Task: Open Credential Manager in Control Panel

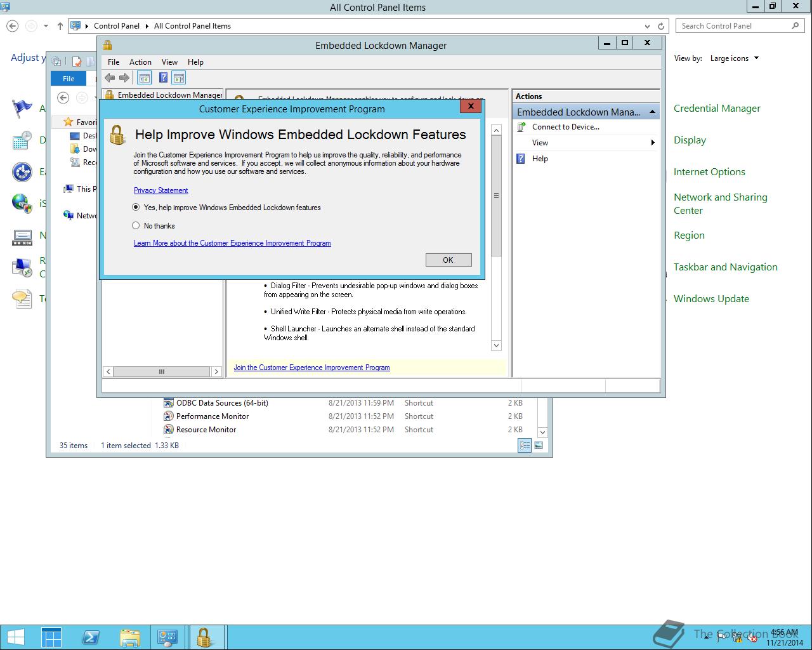Action: 717,109
